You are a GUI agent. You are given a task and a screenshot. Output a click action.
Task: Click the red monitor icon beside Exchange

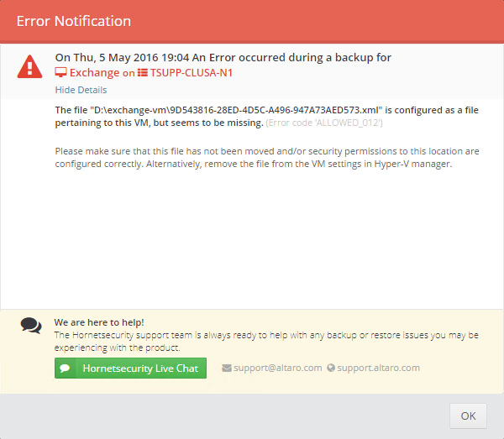60,72
